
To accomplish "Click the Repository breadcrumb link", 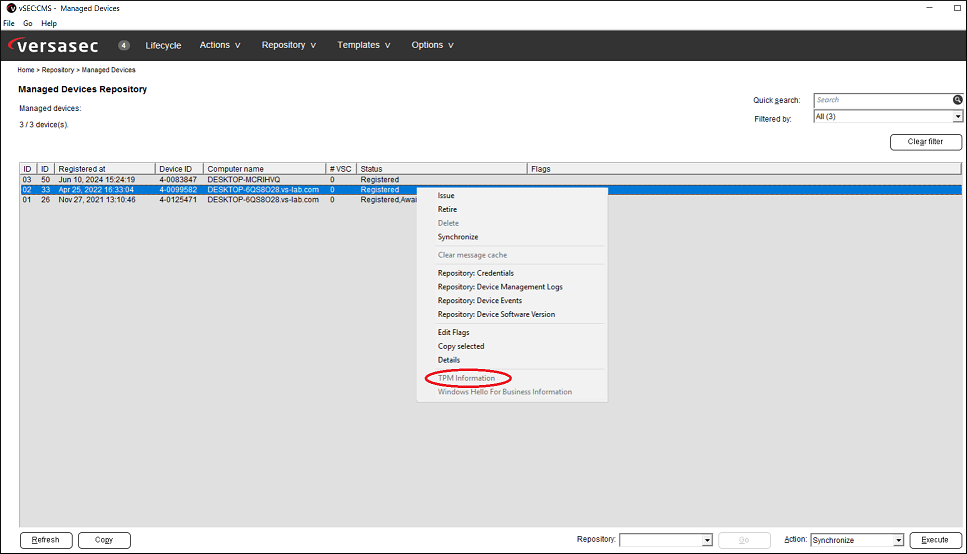I will click(x=58, y=70).
